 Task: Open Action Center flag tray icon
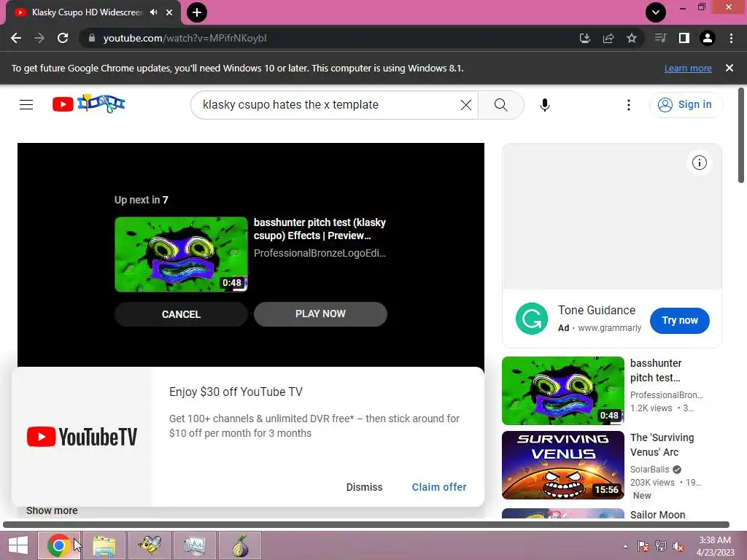tap(643, 546)
